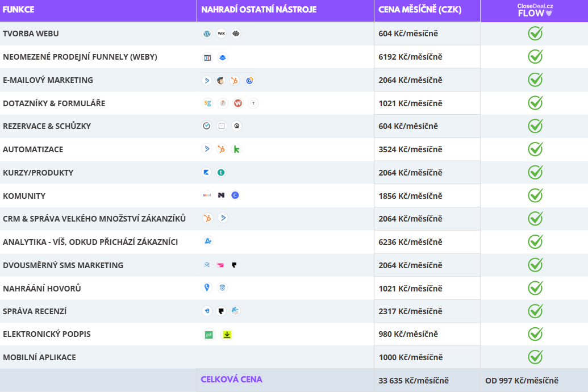Click the SurveyGizmo 'sg' icon
The height and width of the screenshot is (392, 588).
pyautogui.click(x=207, y=103)
